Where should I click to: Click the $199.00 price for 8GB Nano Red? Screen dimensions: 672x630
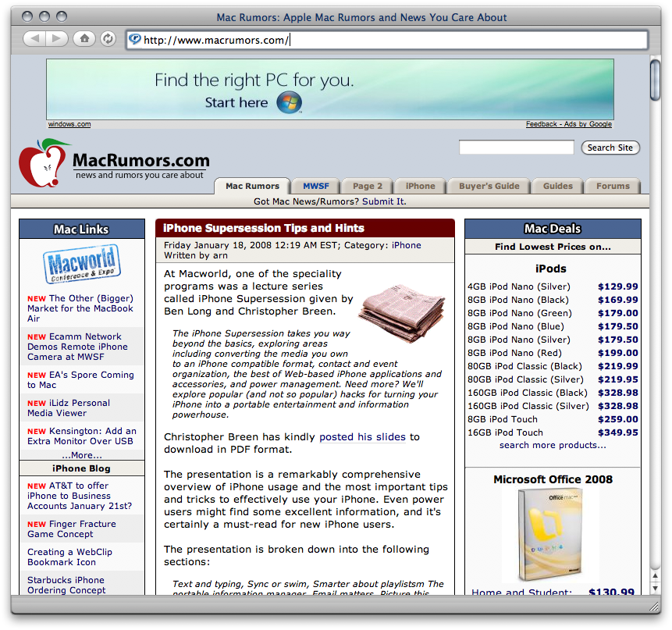click(x=617, y=353)
